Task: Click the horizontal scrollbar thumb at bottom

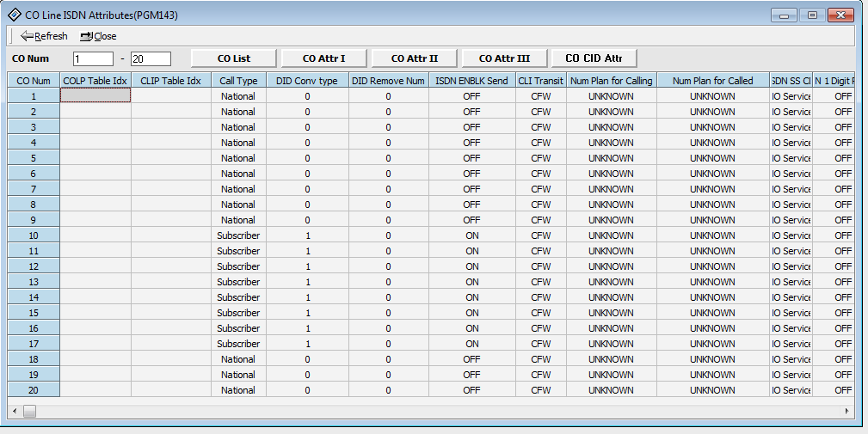Action: point(29,412)
